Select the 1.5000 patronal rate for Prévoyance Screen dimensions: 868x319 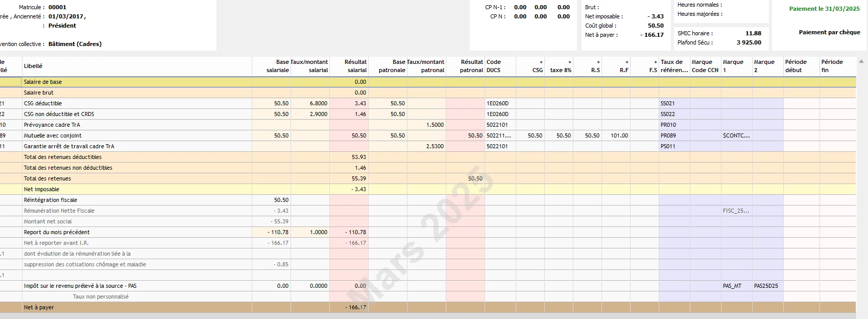coord(435,125)
